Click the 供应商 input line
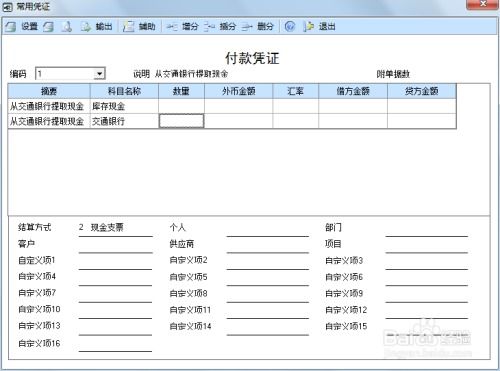This screenshot has width=500, height=371. click(268, 246)
